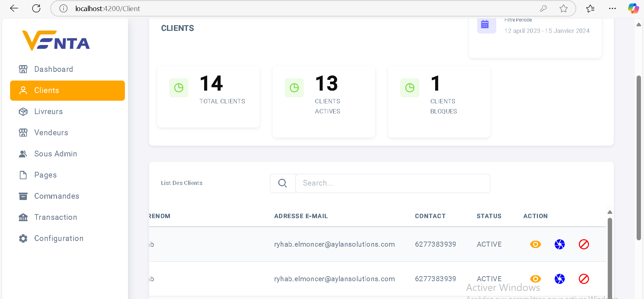The width and height of the screenshot is (644, 299).
Task: Click the client table scrollbar up arrow
Action: pos(610,212)
